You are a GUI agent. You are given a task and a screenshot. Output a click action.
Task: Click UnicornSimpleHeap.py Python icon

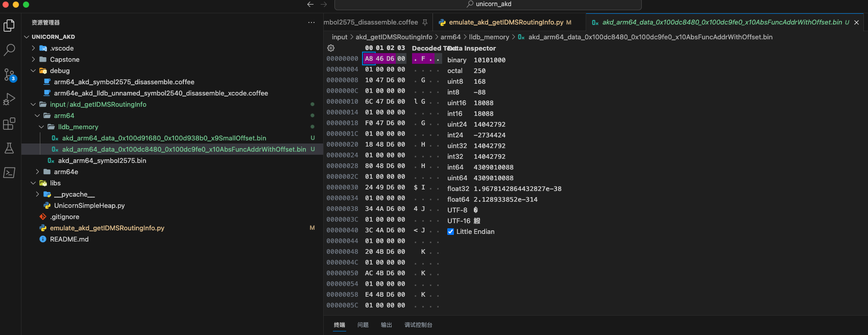point(47,205)
